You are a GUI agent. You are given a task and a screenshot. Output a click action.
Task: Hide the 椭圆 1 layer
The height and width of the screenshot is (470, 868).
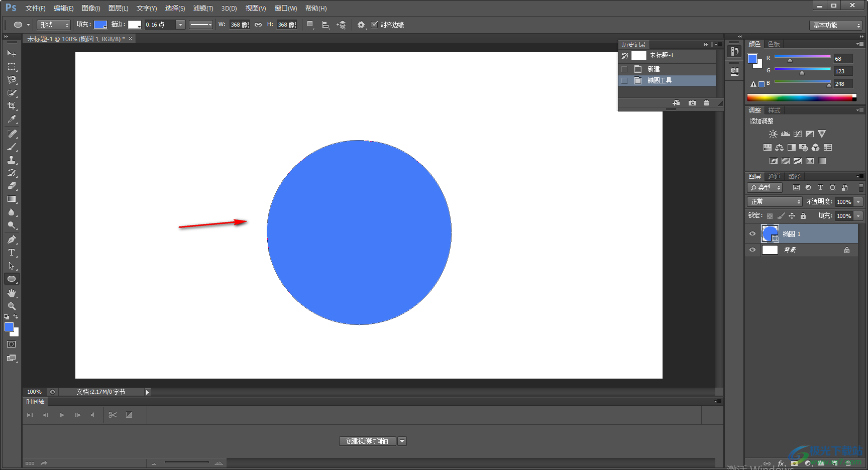click(752, 233)
